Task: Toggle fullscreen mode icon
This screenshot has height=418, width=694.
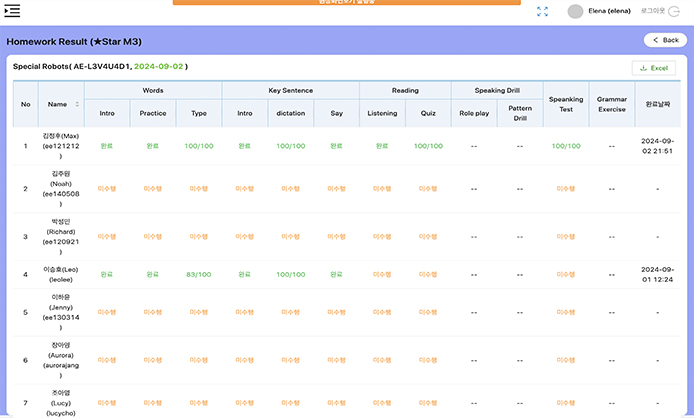Action: point(543,11)
